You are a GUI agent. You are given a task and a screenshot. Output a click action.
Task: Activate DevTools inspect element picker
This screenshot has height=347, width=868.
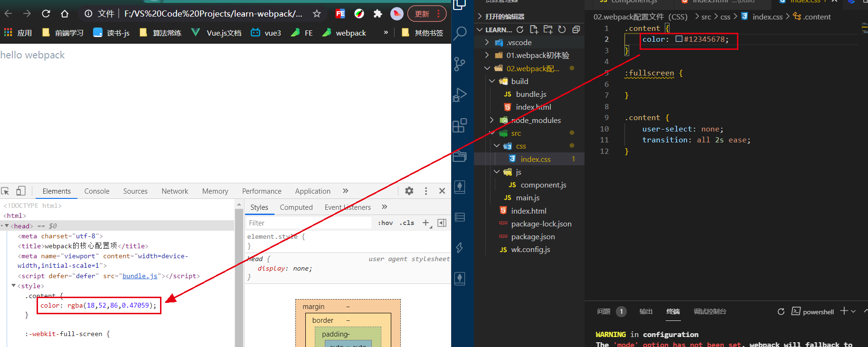tap(6, 191)
